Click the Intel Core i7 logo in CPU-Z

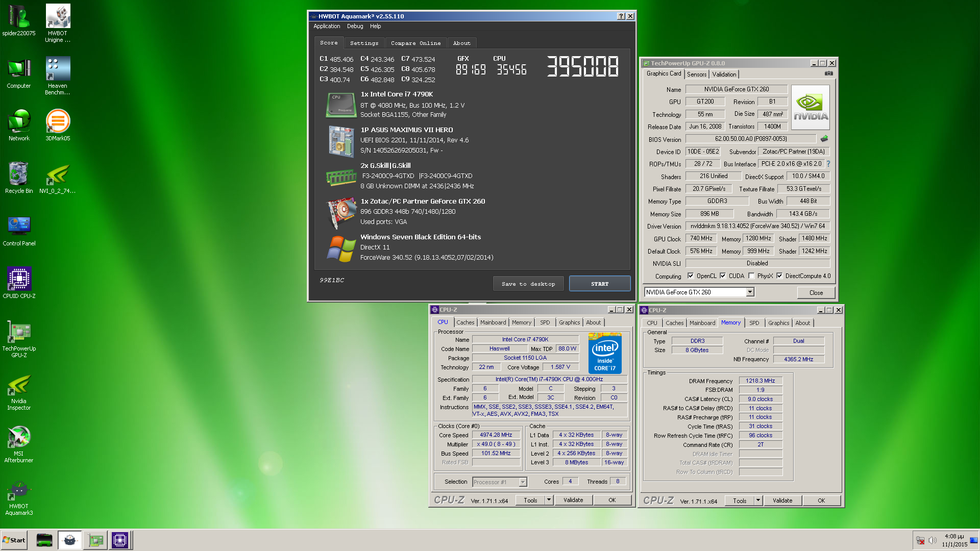coord(605,353)
